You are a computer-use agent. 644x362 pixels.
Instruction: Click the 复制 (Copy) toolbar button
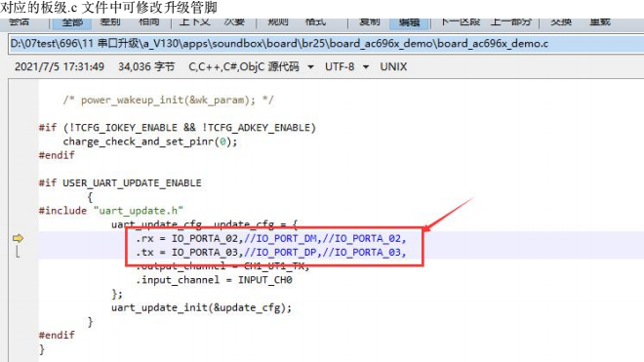tap(369, 21)
